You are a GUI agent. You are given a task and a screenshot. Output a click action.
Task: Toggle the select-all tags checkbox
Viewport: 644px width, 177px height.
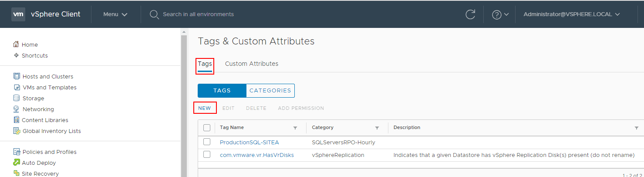click(x=207, y=128)
